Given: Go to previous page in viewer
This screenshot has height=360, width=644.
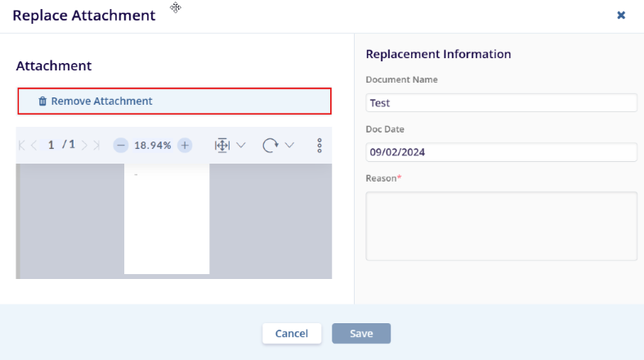Looking at the screenshot, I should point(34,145).
